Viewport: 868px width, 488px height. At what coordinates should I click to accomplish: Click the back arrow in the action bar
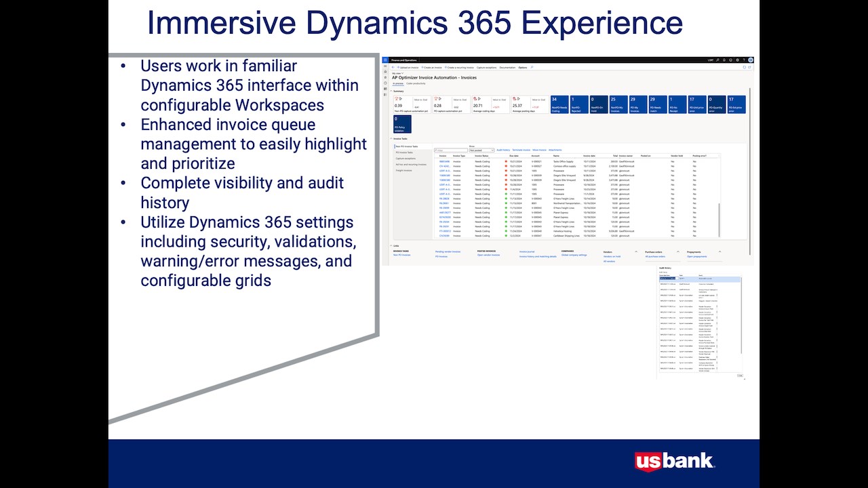coord(393,68)
